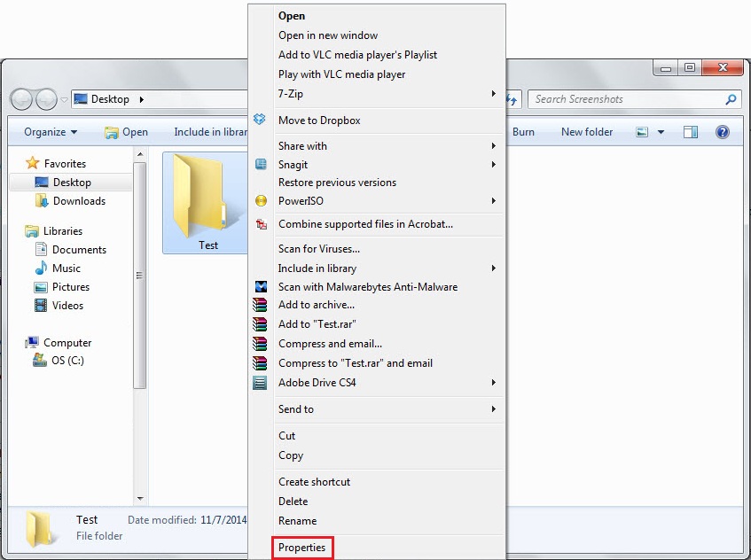The height and width of the screenshot is (560, 751).
Task: Select Rename in the context menu
Action: (297, 521)
